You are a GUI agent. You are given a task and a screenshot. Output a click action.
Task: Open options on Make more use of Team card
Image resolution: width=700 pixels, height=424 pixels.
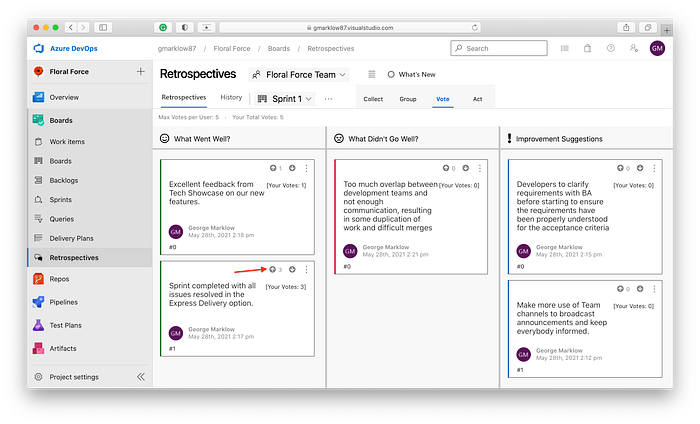coord(654,289)
